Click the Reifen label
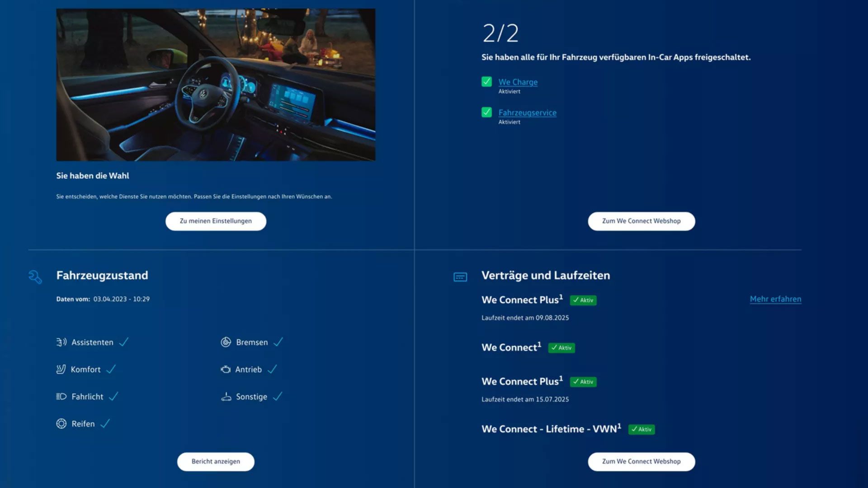The height and width of the screenshot is (488, 868). click(x=83, y=424)
